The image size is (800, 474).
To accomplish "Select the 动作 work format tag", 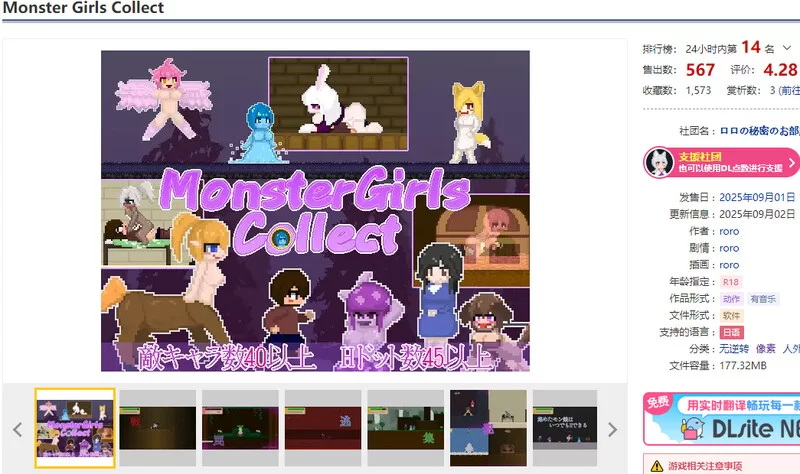I will [731, 299].
